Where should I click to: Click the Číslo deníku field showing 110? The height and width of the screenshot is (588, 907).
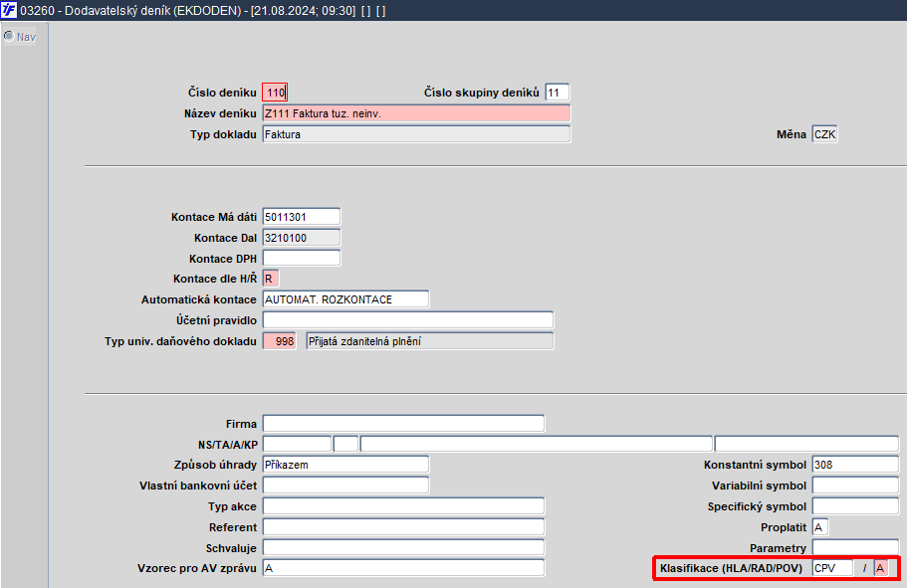275,93
